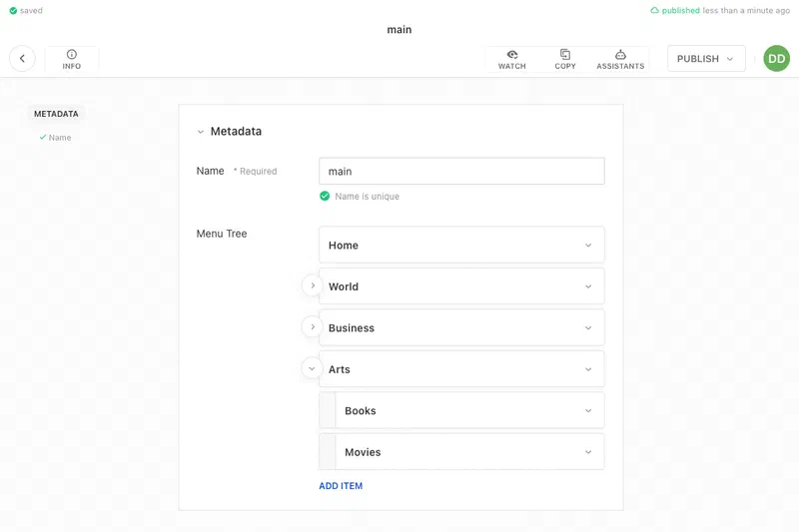Expand Business's child items
Image resolution: width=799 pixels, height=532 pixels.
[313, 326]
